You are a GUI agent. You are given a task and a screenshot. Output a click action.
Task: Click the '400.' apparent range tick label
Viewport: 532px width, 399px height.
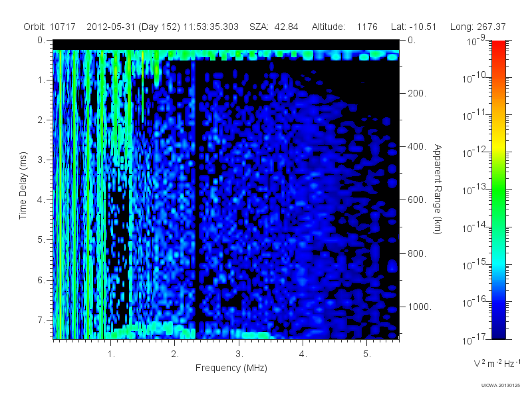click(x=417, y=146)
